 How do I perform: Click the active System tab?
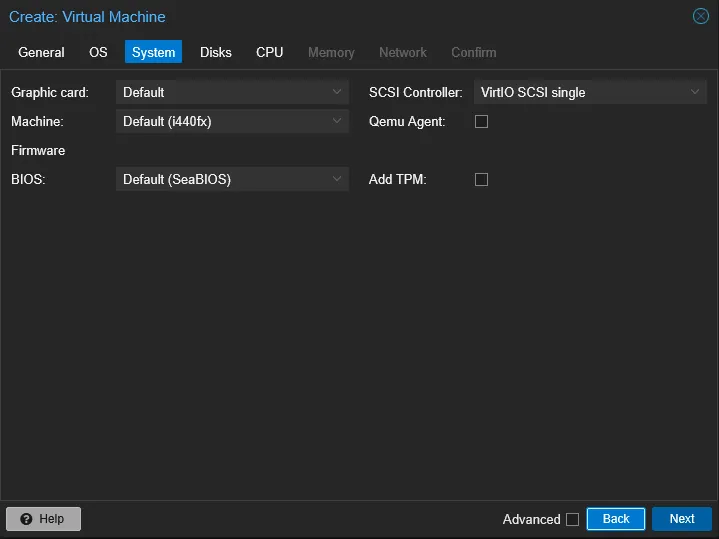[153, 52]
